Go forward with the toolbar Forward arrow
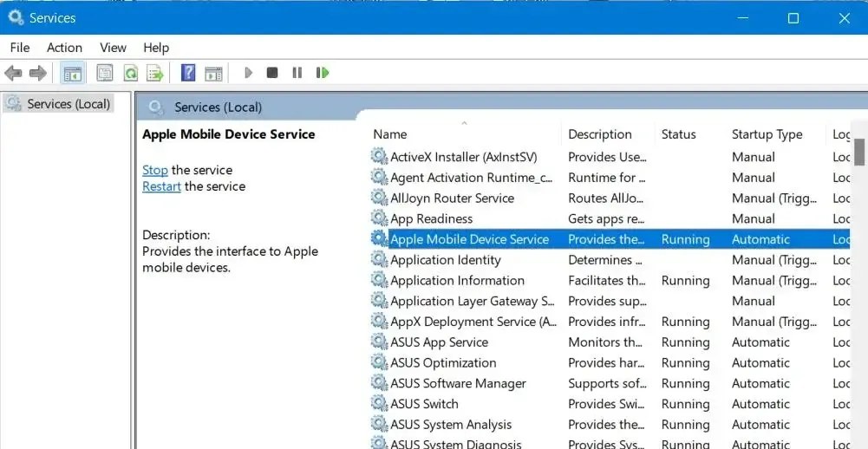The image size is (868, 449). (37, 73)
